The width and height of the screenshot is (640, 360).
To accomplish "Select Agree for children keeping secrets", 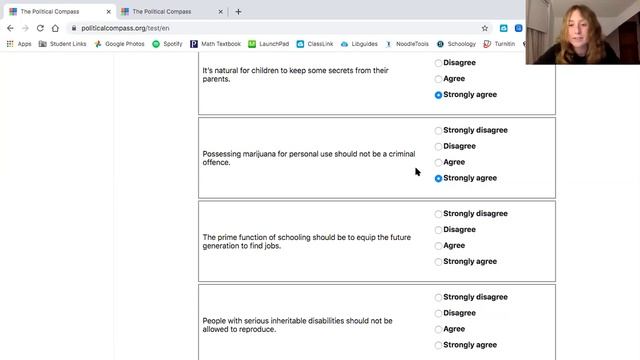I will pyautogui.click(x=438, y=79).
